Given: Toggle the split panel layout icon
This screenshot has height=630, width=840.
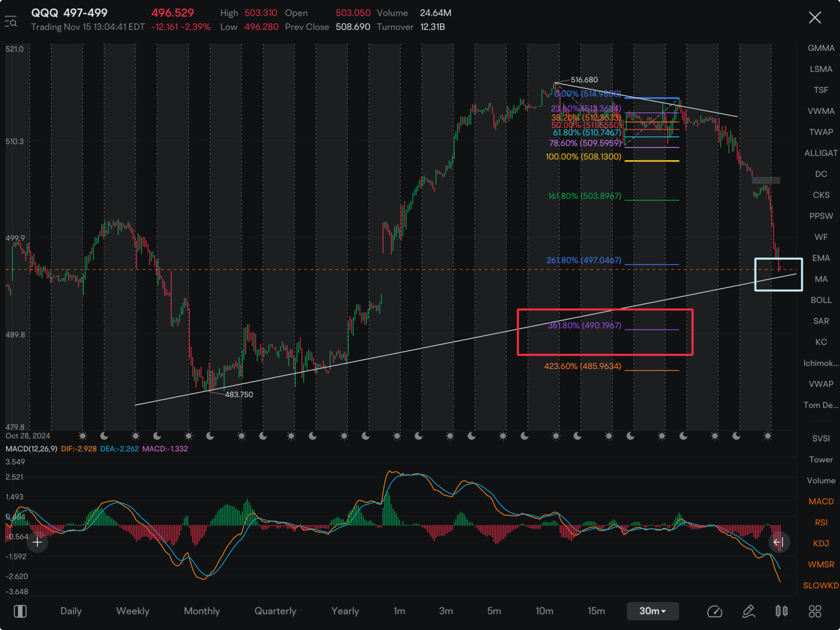Looking at the screenshot, I should (x=20, y=611).
